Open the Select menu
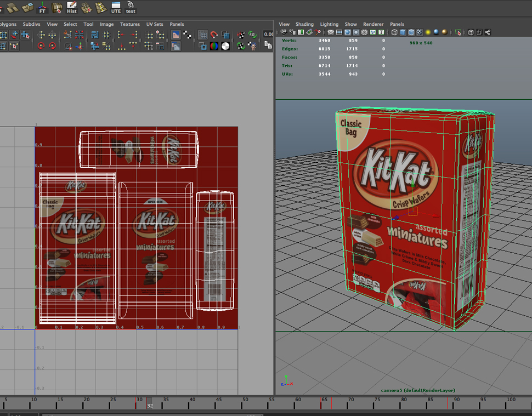Image resolution: width=532 pixels, height=416 pixels. click(x=70, y=24)
